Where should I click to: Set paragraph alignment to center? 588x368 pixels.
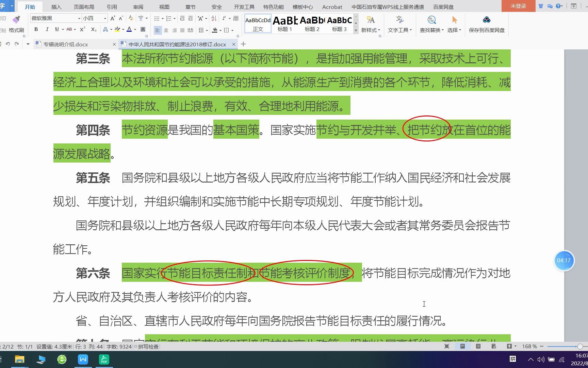(x=166, y=30)
